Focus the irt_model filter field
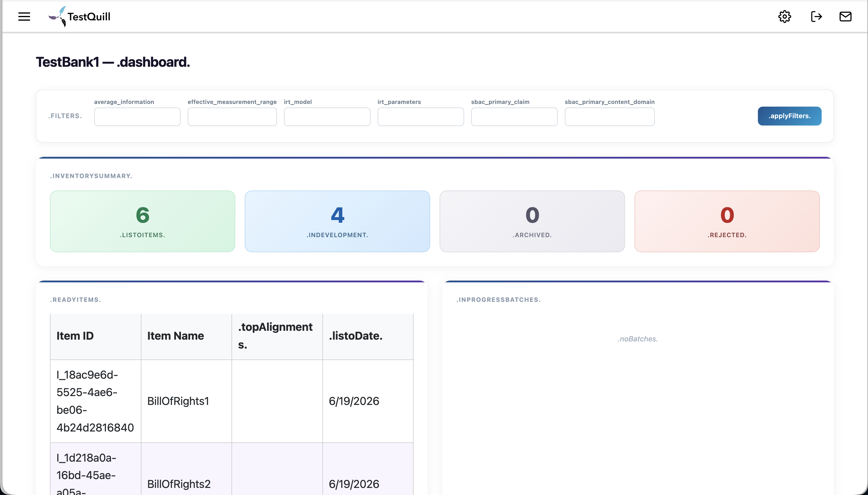The height and width of the screenshot is (495, 868). point(327,117)
